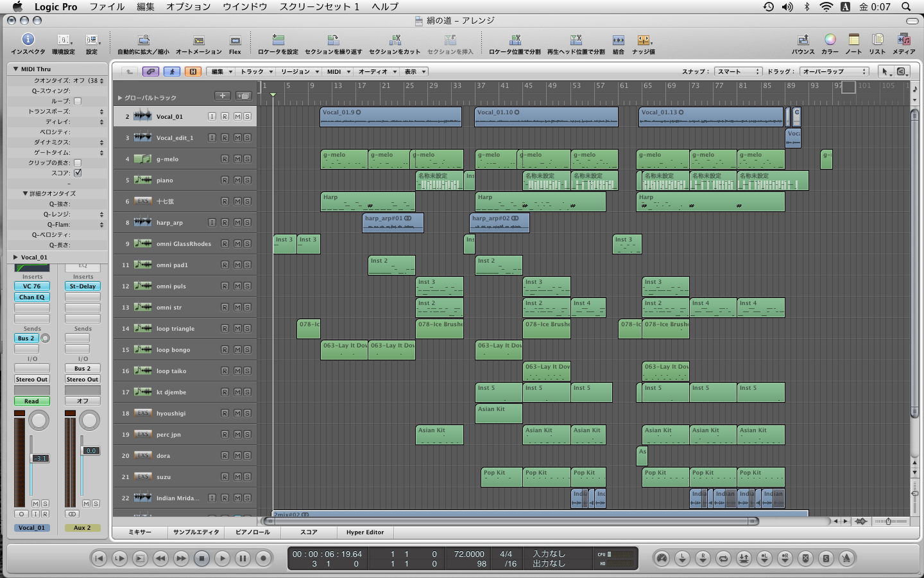Record-enable the g-melo track
924x578 pixels.
point(225,159)
